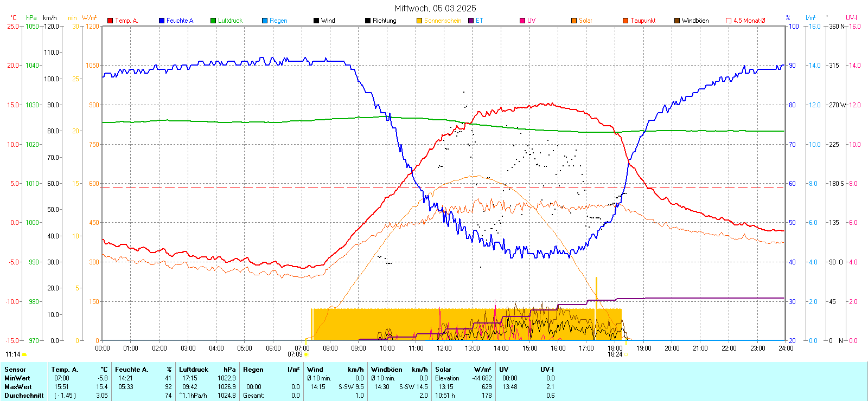This screenshot has height=401, width=868.
Task: Click the brown Windböen legend square
Action: pos(677,21)
